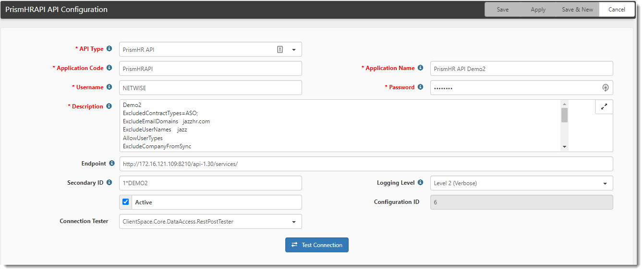The image size is (644, 272).
Task: Click the Apply button
Action: coord(538,10)
